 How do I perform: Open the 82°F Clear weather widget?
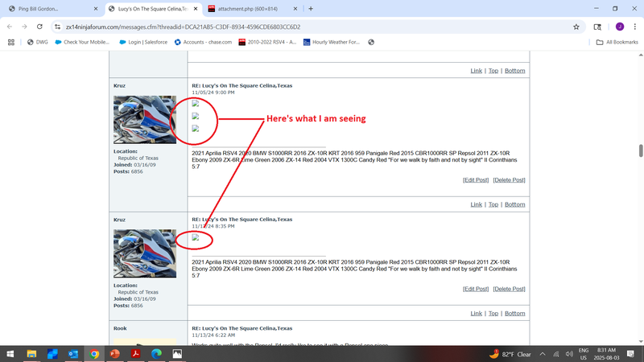(510, 354)
